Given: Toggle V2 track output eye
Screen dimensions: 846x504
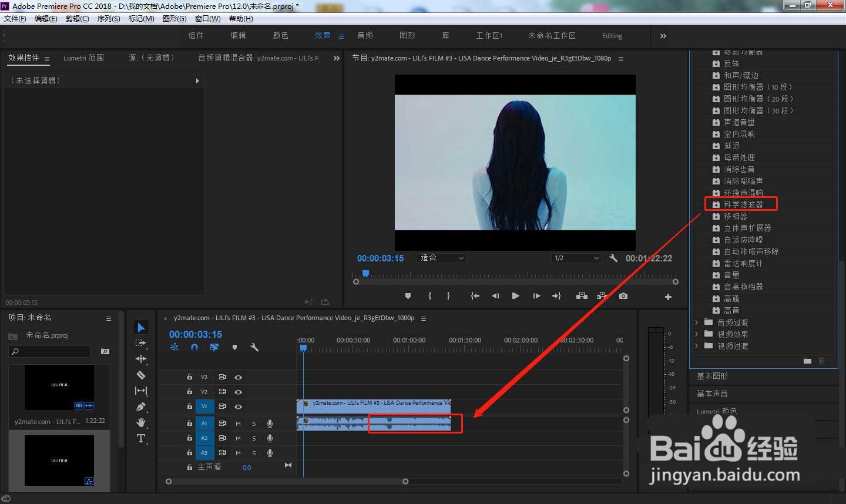Looking at the screenshot, I should [x=238, y=392].
